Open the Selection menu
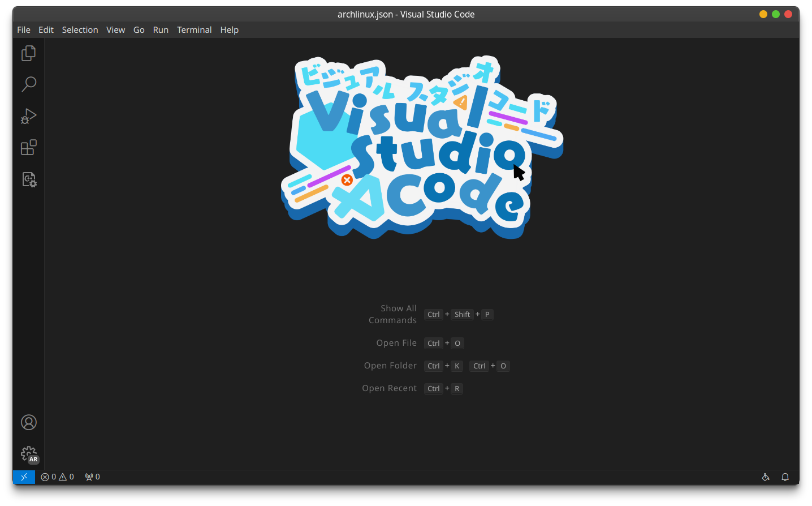This screenshot has height=506, width=812. [x=80, y=30]
